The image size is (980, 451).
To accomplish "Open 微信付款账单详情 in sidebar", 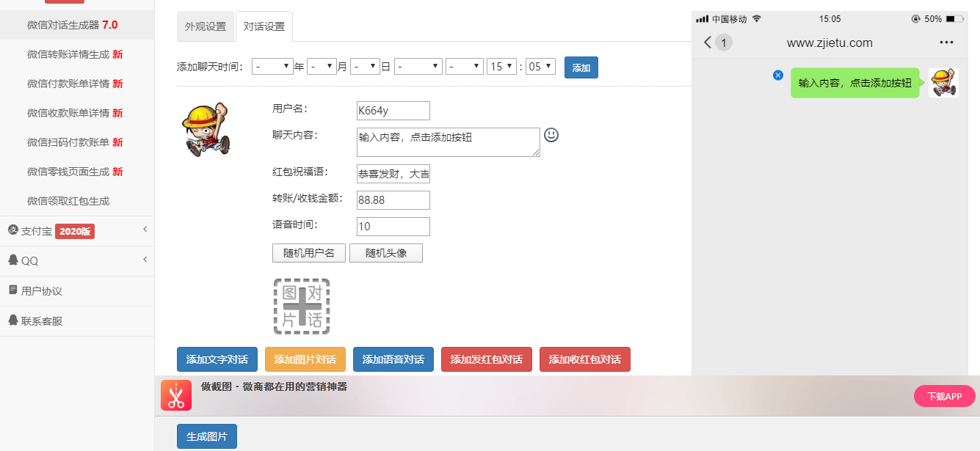I will tap(77, 84).
